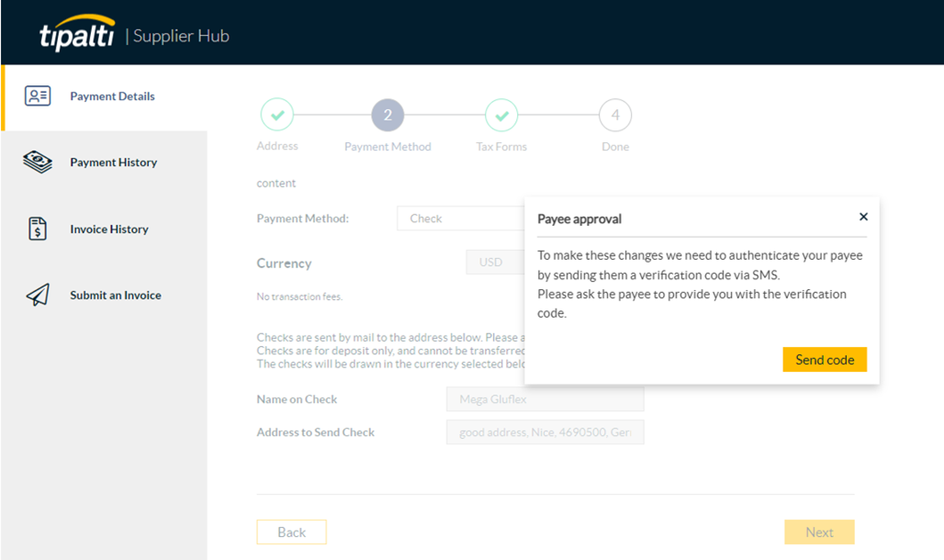Open the Payment Details menu item
Viewport: 944px width, 560px height.
(104, 97)
